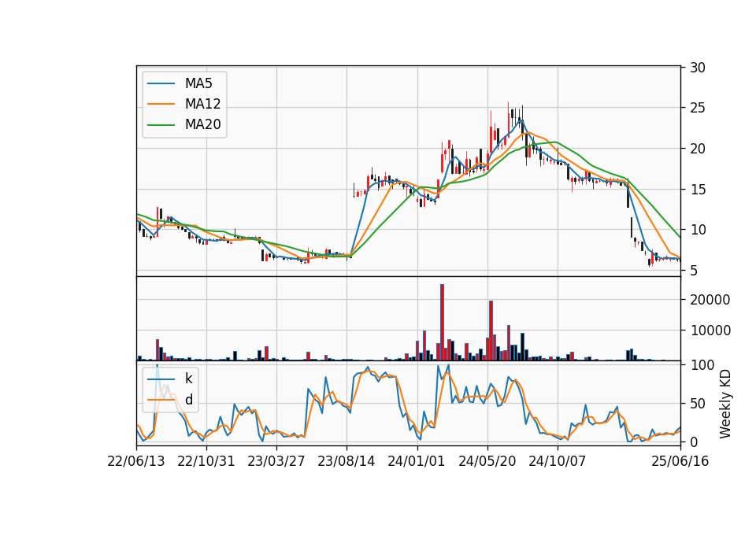Click the blue MA5 legend line sample

pos(161,83)
